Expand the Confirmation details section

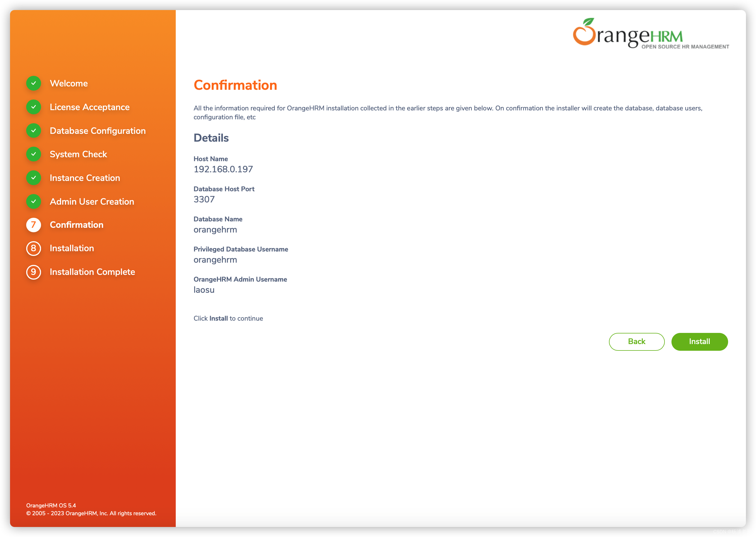(211, 138)
